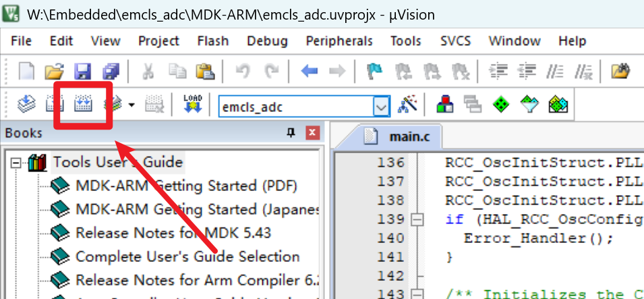
Task: Close the Books panel
Action: (x=312, y=132)
